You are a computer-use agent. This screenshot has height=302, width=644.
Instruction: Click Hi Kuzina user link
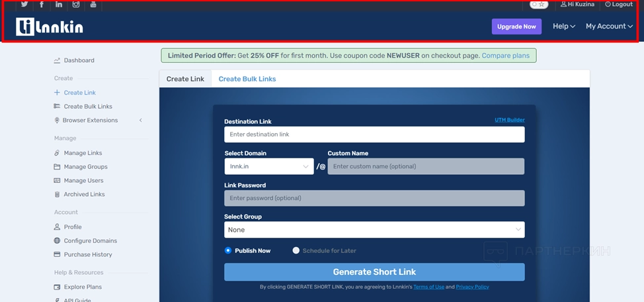pyautogui.click(x=577, y=4)
